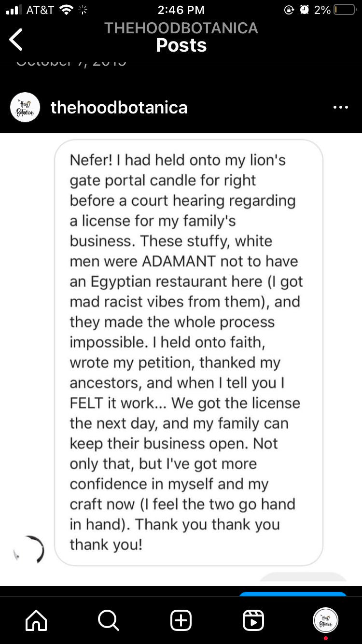Viewport: 362px width, 644px height.
Task: Tap the alarm clock status icon
Action: (x=304, y=10)
